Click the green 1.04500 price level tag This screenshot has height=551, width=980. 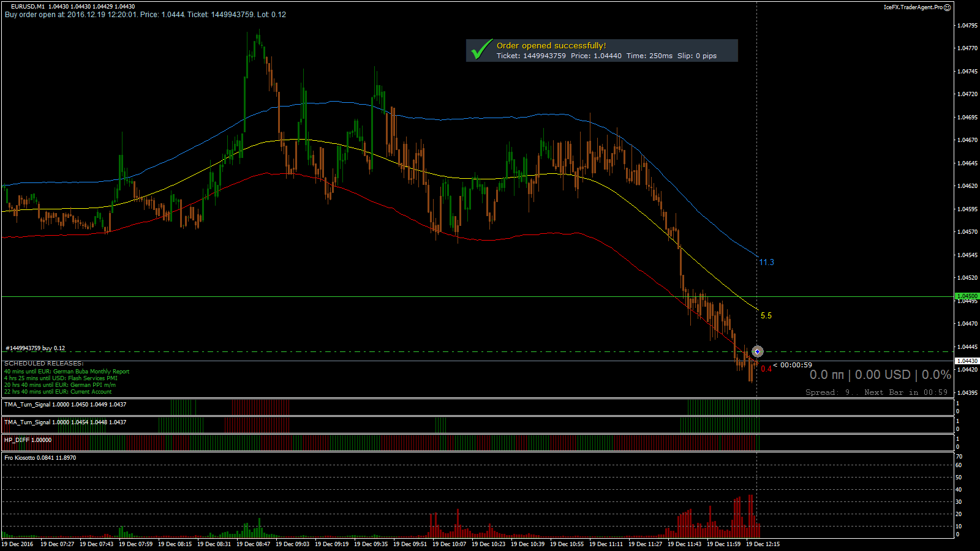(x=967, y=296)
